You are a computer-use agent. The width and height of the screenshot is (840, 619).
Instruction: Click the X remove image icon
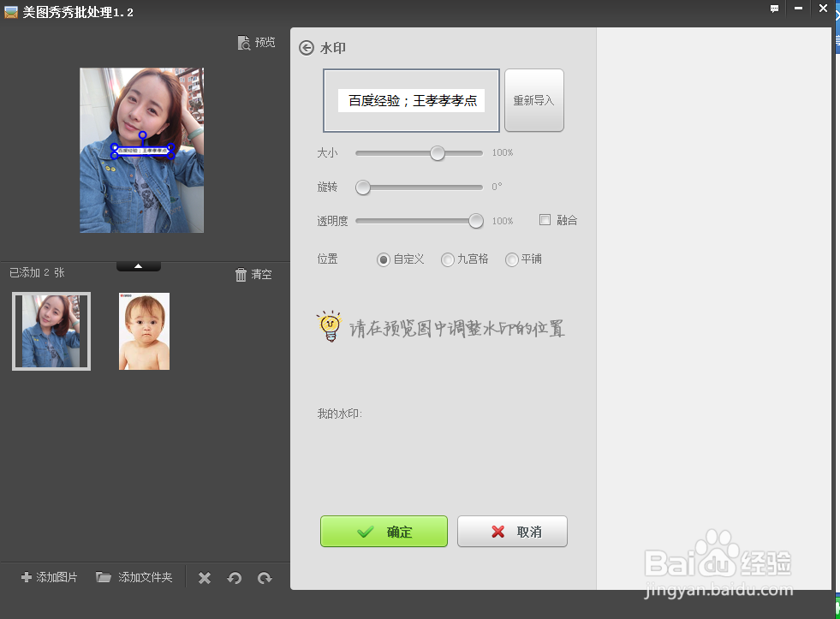(x=204, y=578)
